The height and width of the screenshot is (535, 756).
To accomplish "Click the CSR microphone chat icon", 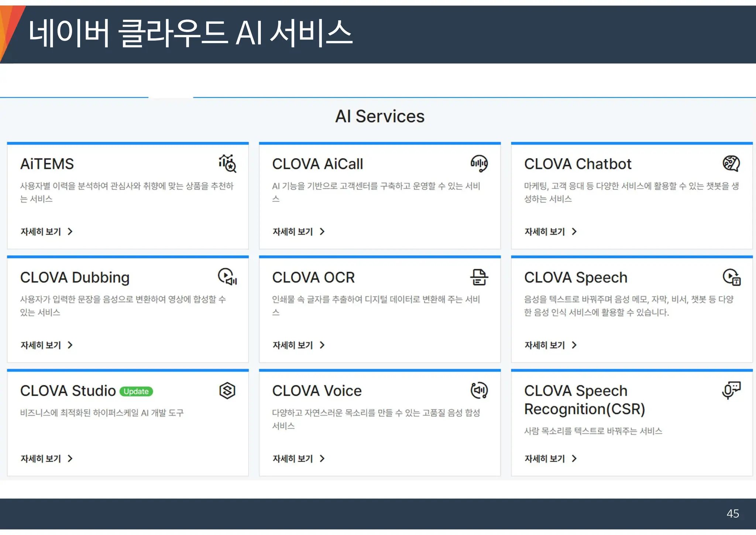I will coord(731,390).
